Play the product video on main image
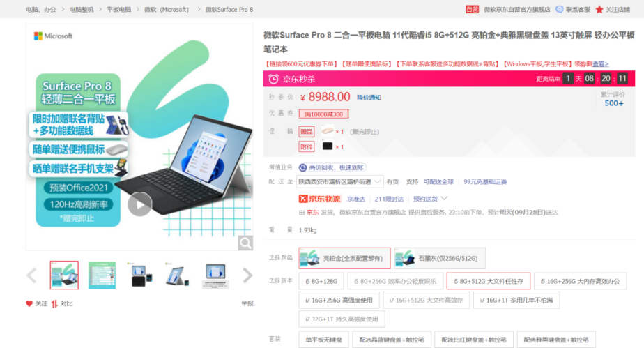 point(140,204)
